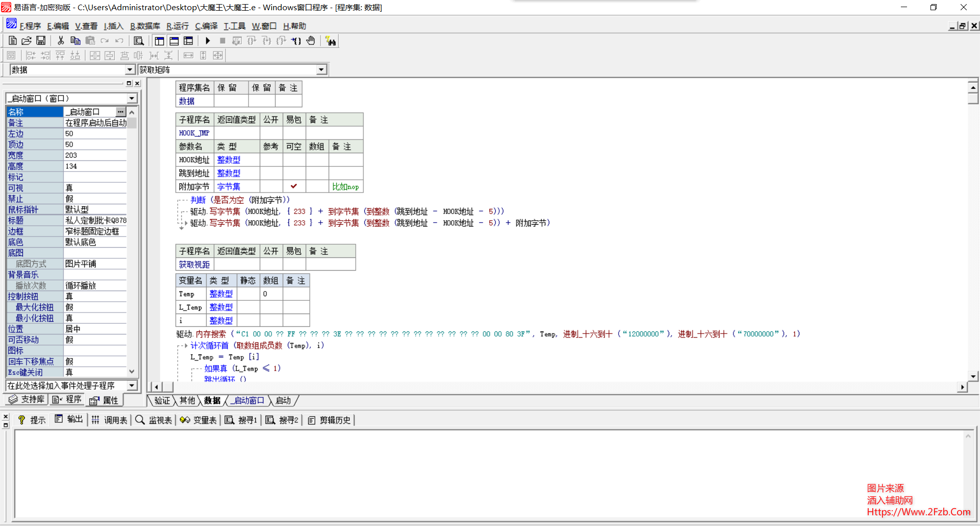Click the help search binoculars icon
Viewport: 980px width, 526px height.
[331, 41]
